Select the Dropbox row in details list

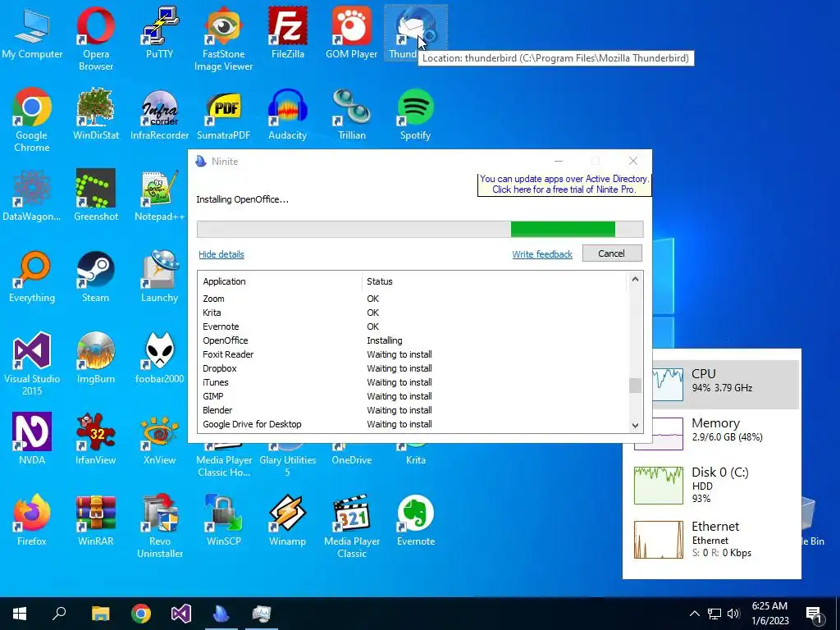413,368
